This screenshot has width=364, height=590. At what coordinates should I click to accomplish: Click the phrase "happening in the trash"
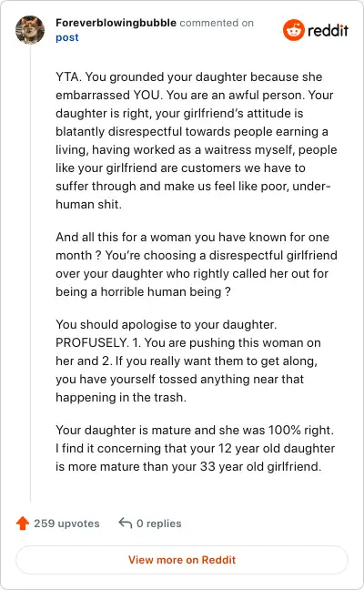point(121,397)
